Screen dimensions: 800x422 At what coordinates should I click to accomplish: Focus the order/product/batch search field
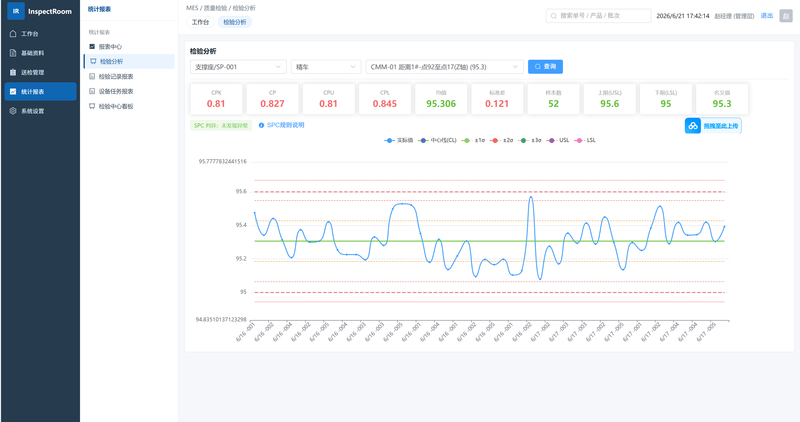(x=598, y=16)
